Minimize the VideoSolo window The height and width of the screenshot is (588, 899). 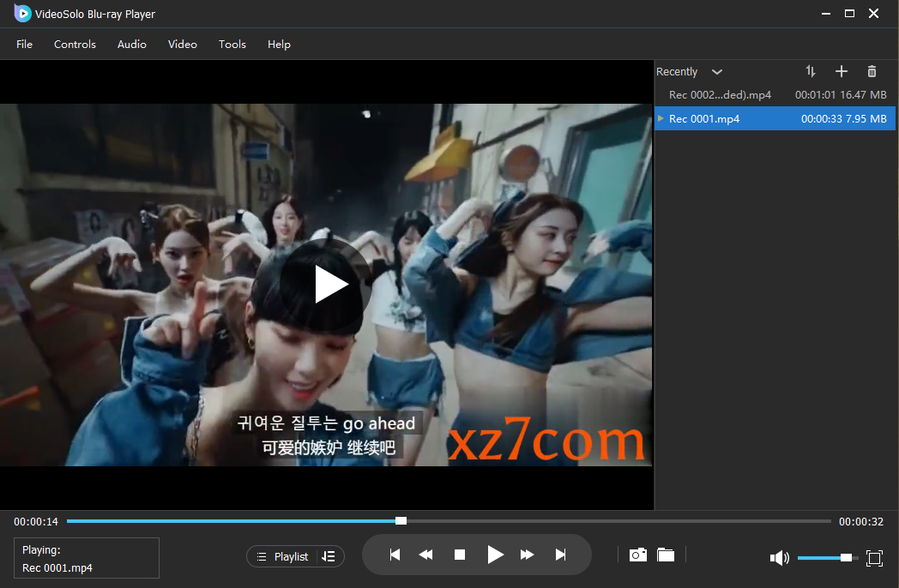tap(825, 13)
